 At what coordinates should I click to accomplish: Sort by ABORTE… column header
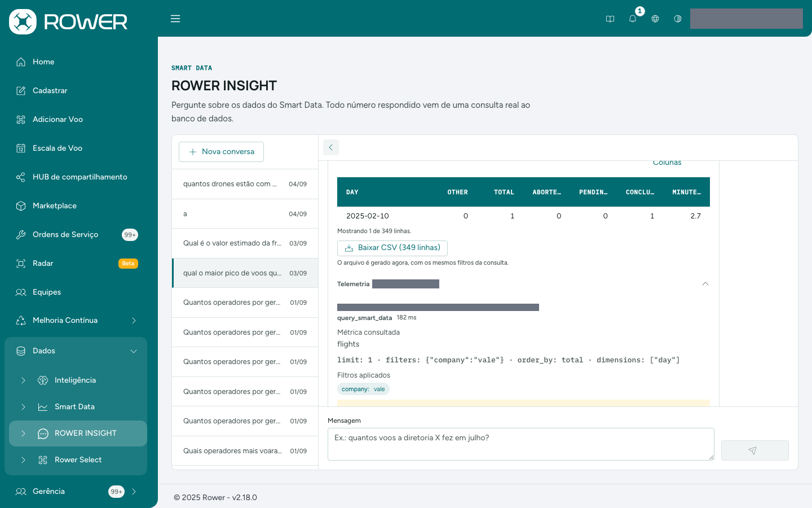(x=546, y=192)
